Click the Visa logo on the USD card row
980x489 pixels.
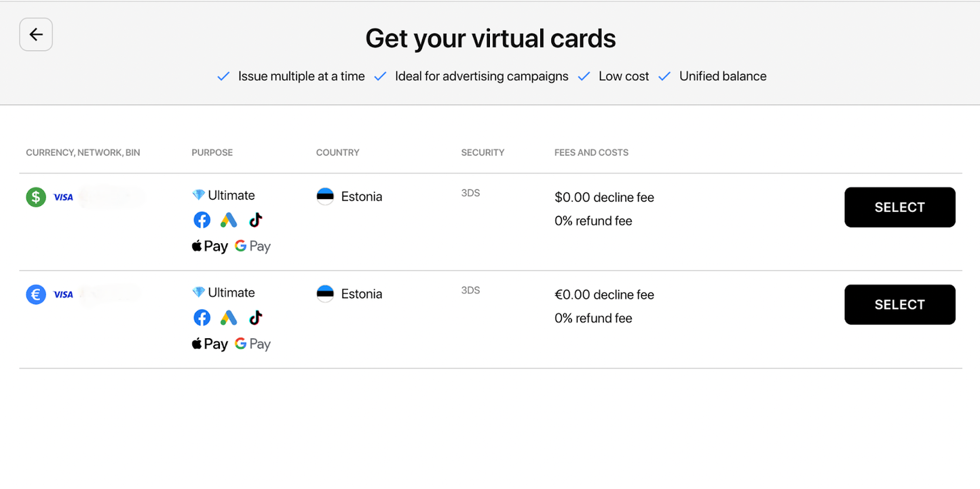point(63,196)
